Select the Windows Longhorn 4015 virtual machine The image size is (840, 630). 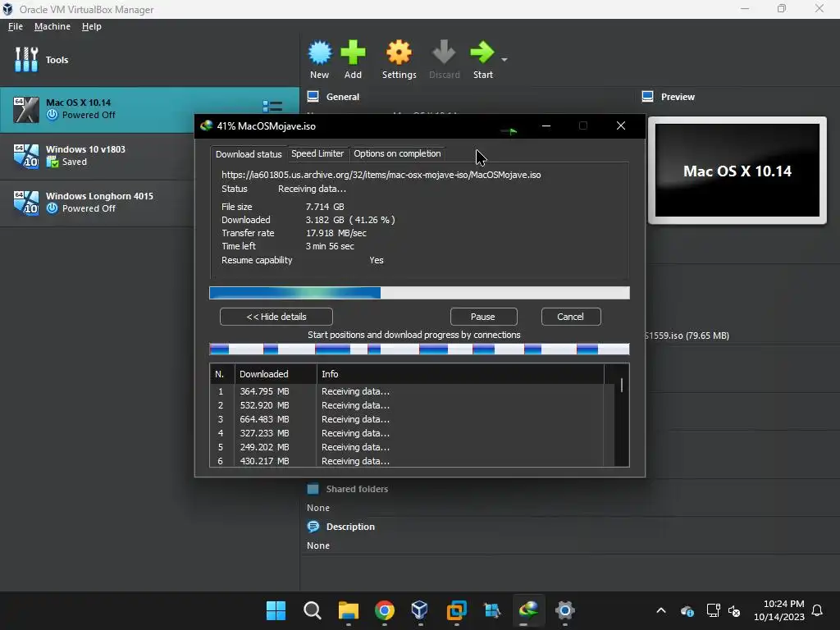click(97, 203)
